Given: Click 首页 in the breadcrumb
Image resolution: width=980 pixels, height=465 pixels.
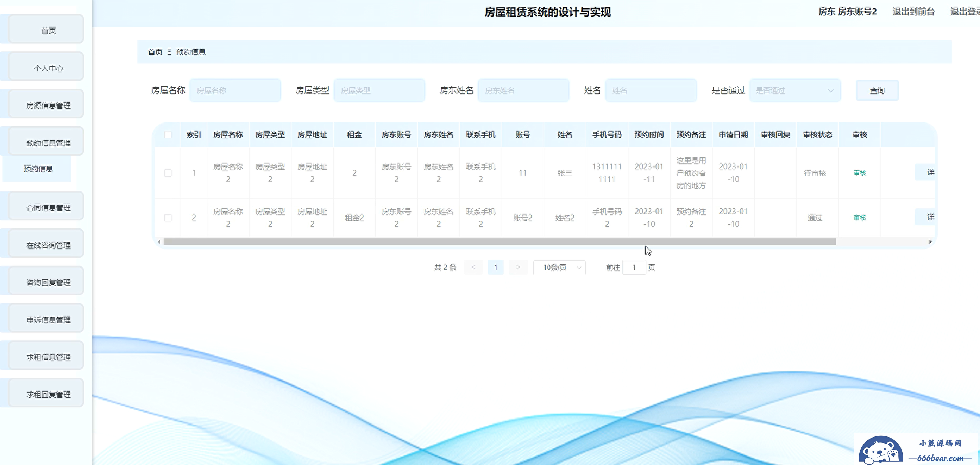Looking at the screenshot, I should pos(155,52).
